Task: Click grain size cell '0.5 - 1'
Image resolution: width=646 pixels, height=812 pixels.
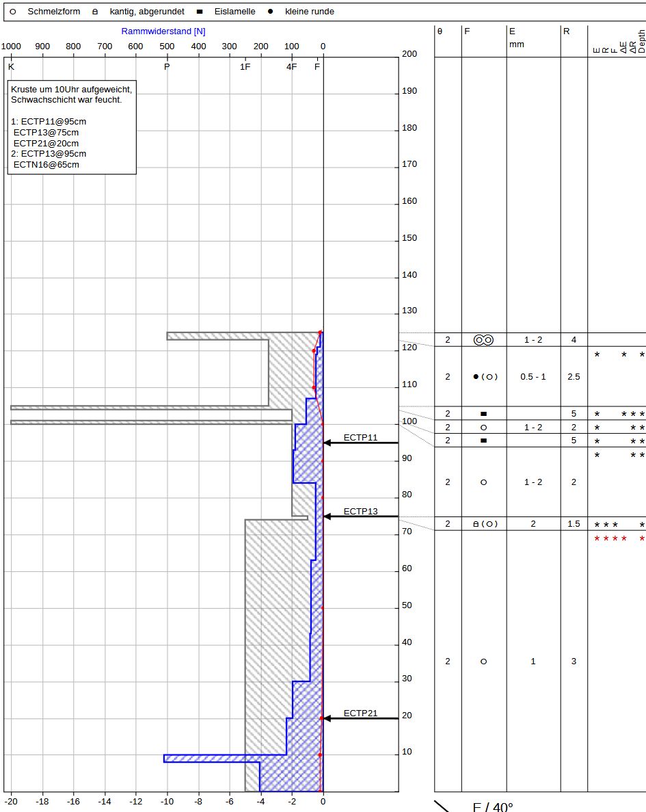Action: (x=533, y=377)
